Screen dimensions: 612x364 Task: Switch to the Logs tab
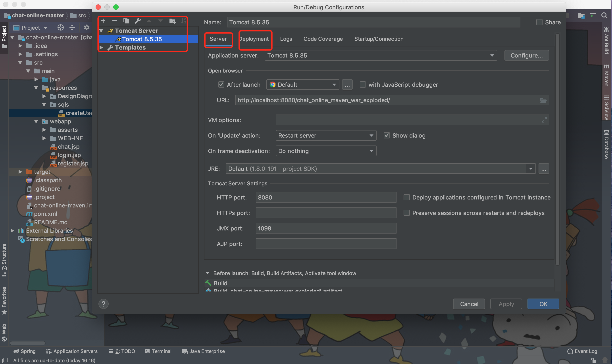(x=286, y=39)
